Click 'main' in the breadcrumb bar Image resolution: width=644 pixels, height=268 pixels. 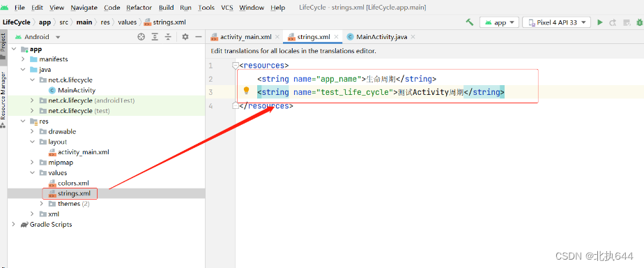coord(84,22)
